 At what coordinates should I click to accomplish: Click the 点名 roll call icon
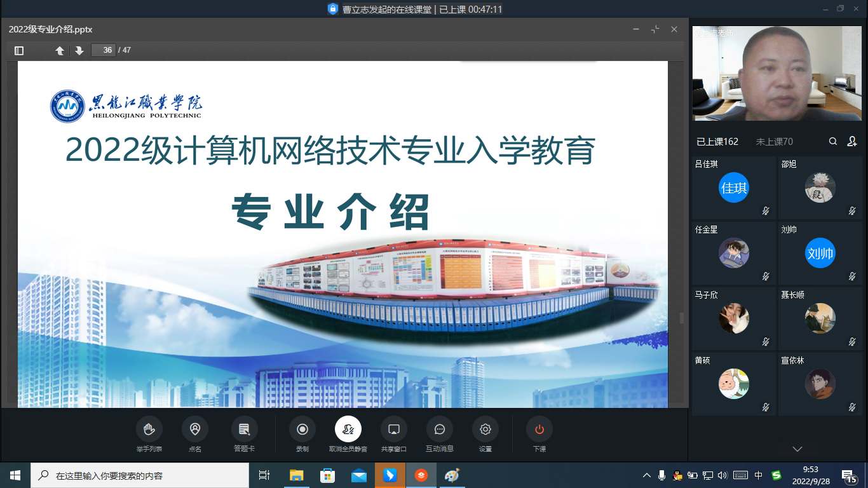(194, 430)
